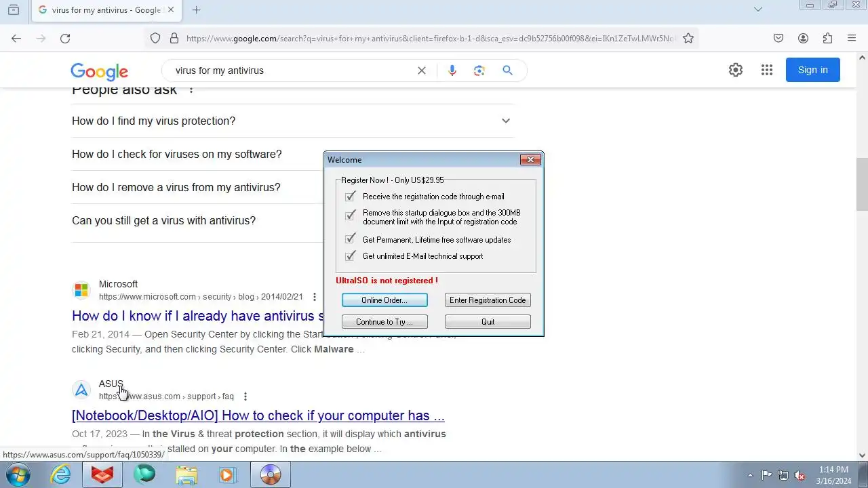Viewport: 868px width, 488px height.
Task: Reload the page with refresh icon
Action: [x=65, y=39]
